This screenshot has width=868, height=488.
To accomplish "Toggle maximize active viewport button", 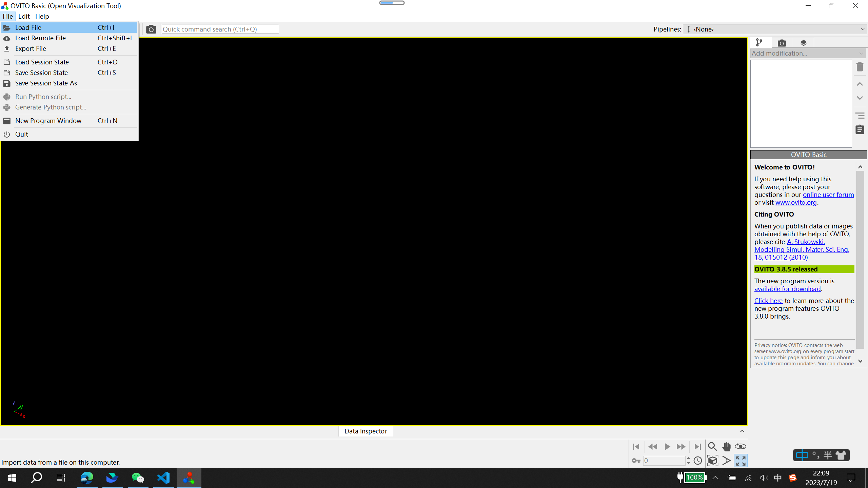I will [x=741, y=461].
